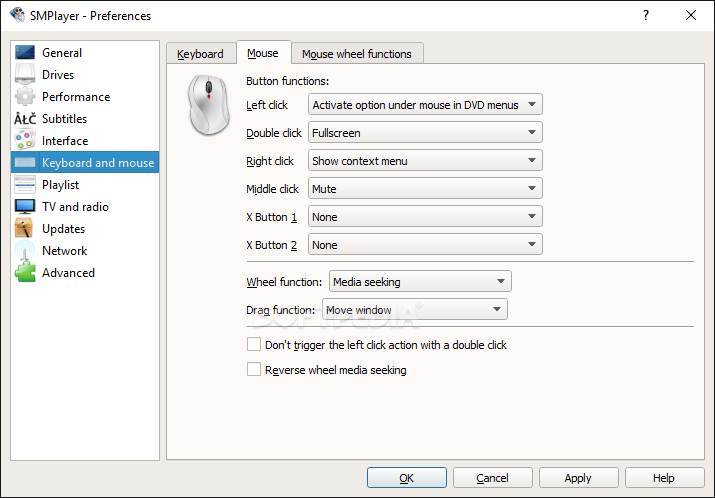Click the Advanced puzzle piece icon

pyautogui.click(x=25, y=273)
